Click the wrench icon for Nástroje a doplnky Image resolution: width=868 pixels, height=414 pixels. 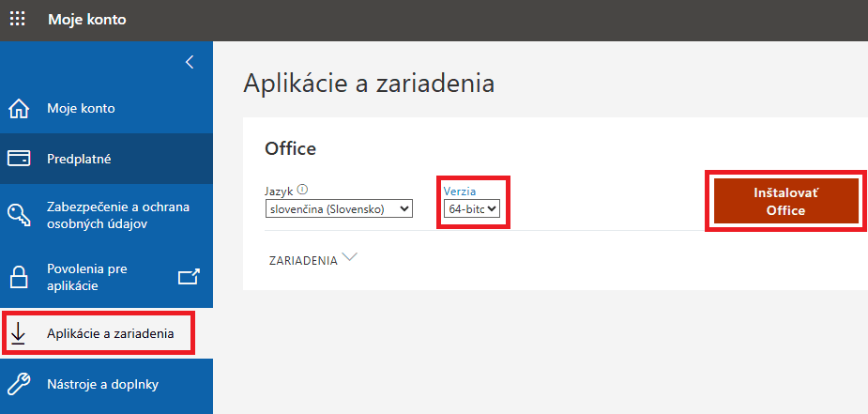(x=19, y=383)
